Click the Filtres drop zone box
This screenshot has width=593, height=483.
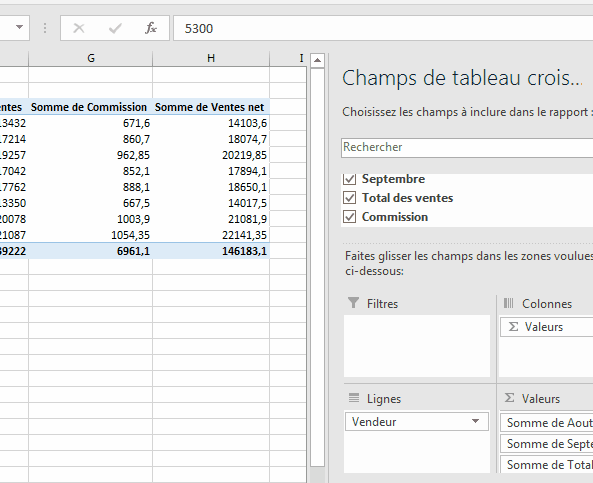(x=417, y=346)
